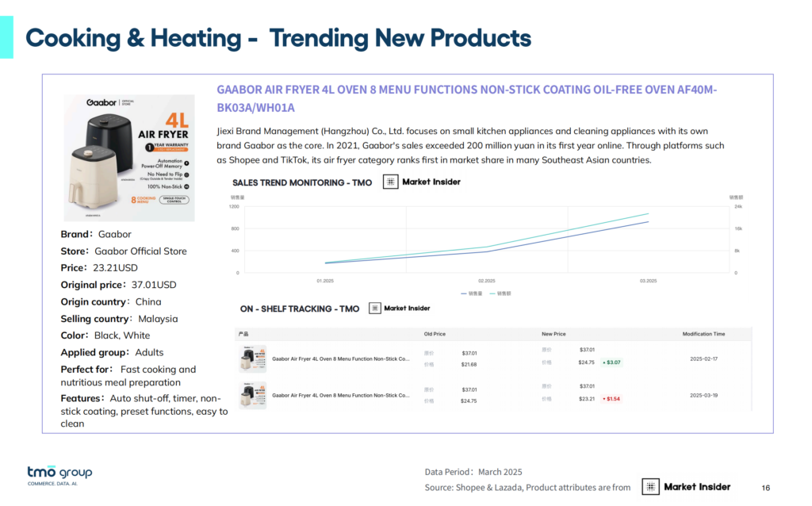Image resolution: width=812 pixels, height=506 pixels.
Task: Click the ON - SHELF TRACKING - TMO heading
Action: [299, 309]
